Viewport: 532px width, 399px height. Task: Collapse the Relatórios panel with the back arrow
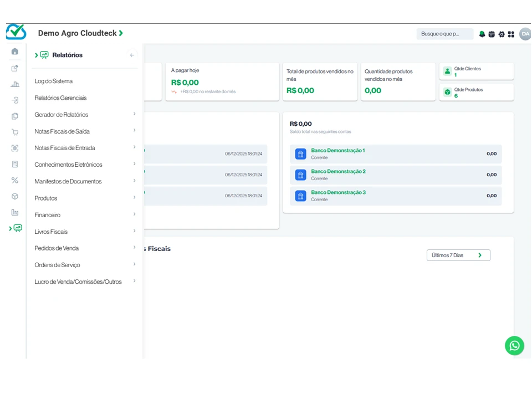pyautogui.click(x=132, y=55)
